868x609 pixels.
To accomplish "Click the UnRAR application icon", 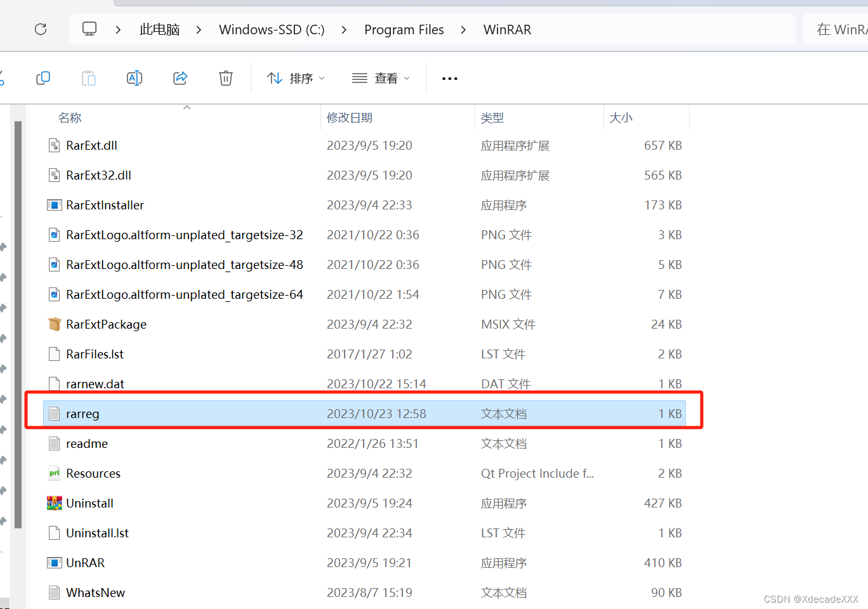I will click(x=55, y=563).
